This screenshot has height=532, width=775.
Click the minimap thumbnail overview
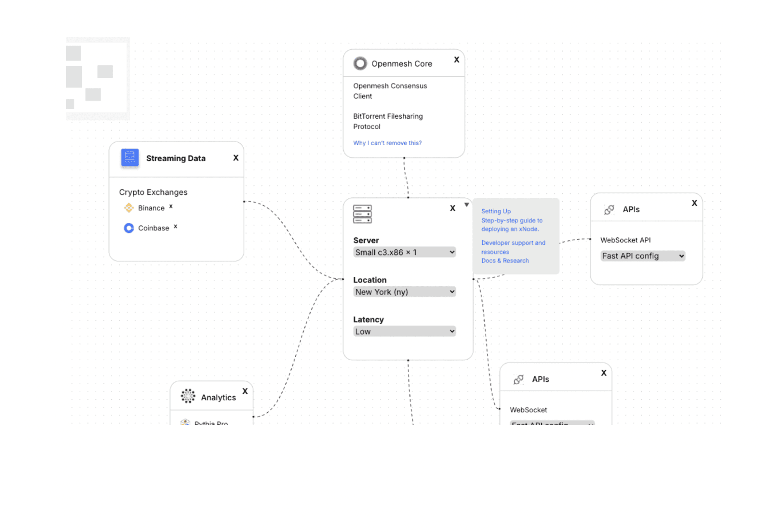(x=98, y=79)
